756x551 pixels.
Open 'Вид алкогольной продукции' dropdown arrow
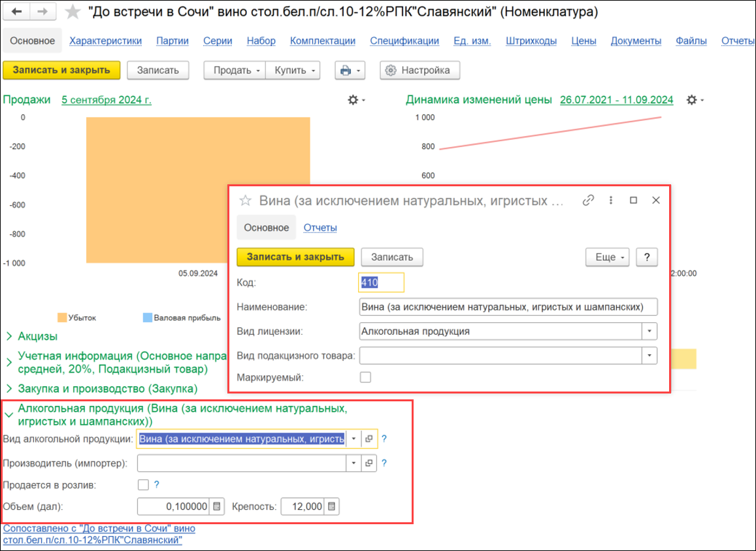click(353, 439)
